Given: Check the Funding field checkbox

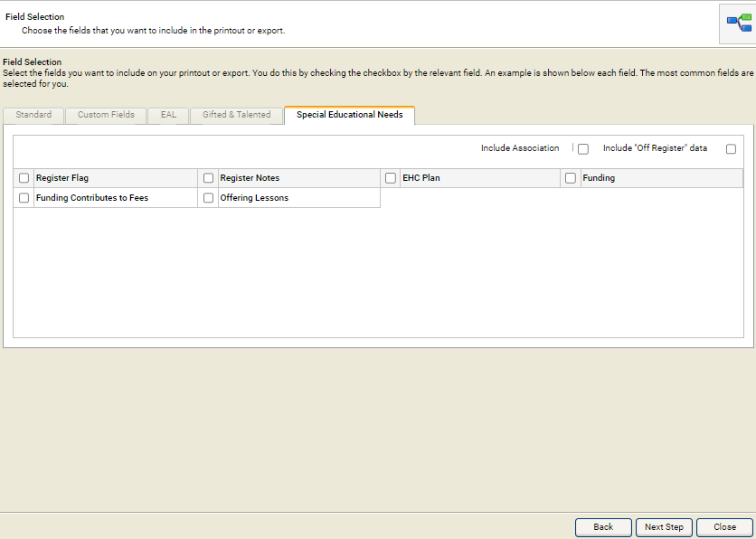Looking at the screenshot, I should (x=571, y=178).
